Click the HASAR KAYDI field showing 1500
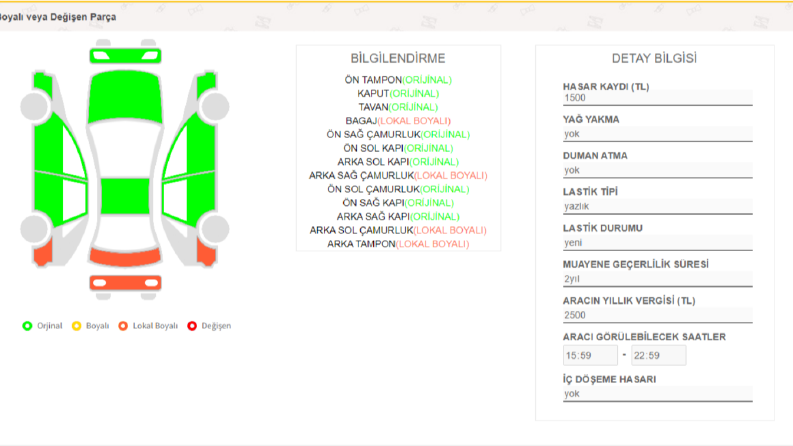This screenshot has width=793, height=446. [x=657, y=98]
